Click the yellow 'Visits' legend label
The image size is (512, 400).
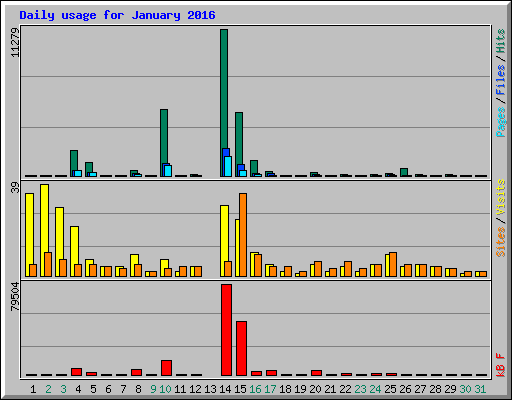tap(501, 198)
